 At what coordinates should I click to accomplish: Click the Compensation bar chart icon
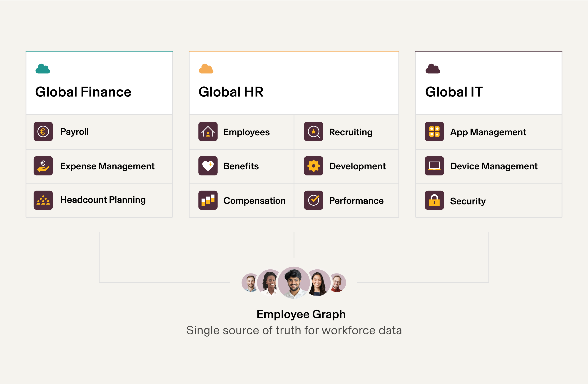[208, 200]
